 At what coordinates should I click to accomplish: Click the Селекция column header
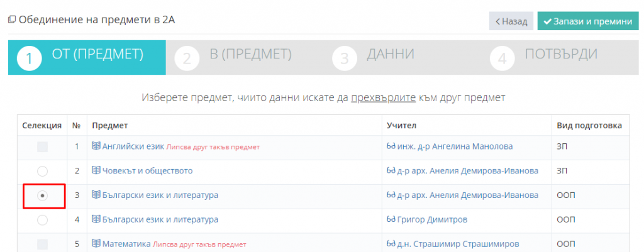[42, 125]
